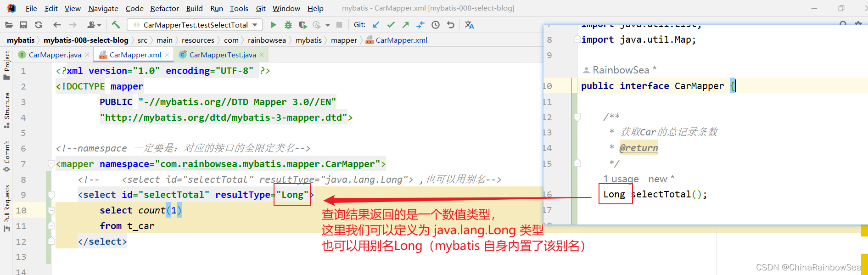Click the green Run button
This screenshot has width=868, height=275.
[x=273, y=25]
